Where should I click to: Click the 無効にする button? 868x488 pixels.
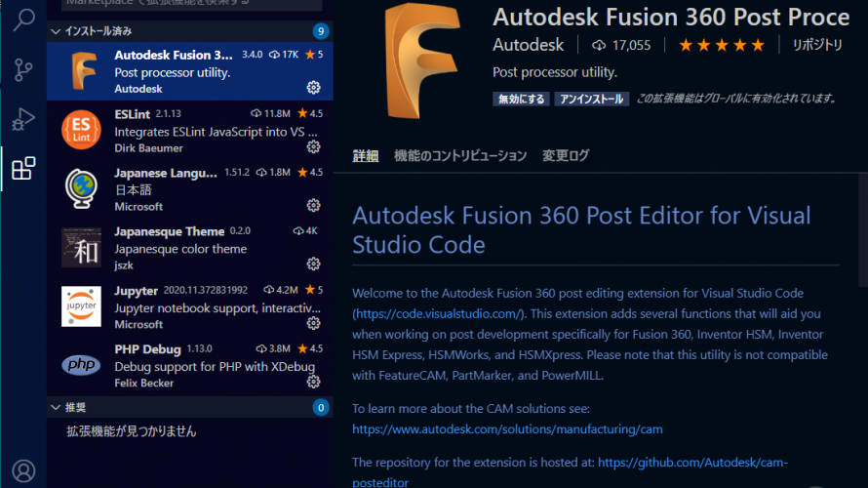[521, 100]
